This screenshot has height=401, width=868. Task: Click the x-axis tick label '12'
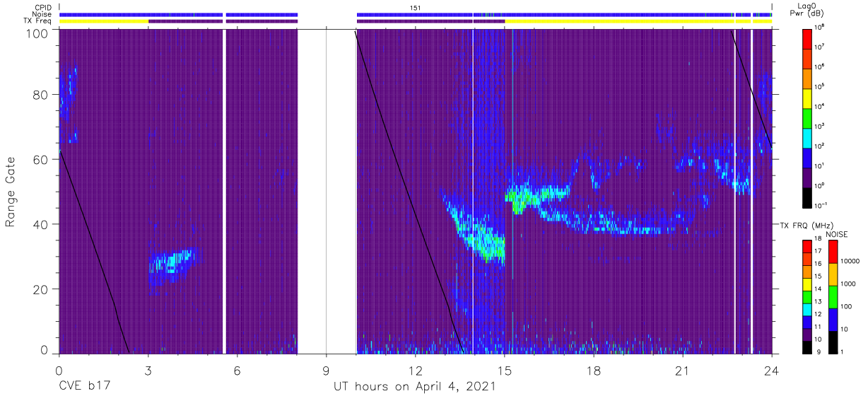[415, 371]
